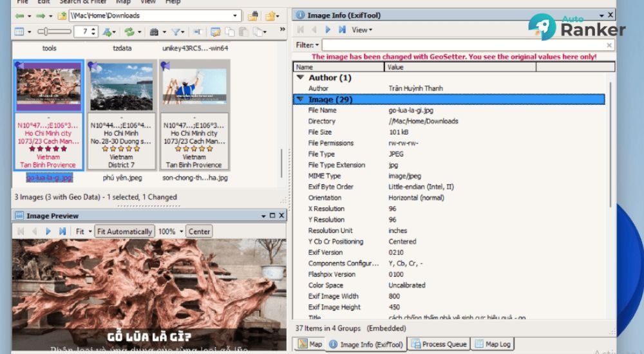Go up one folder level icon

point(62,16)
